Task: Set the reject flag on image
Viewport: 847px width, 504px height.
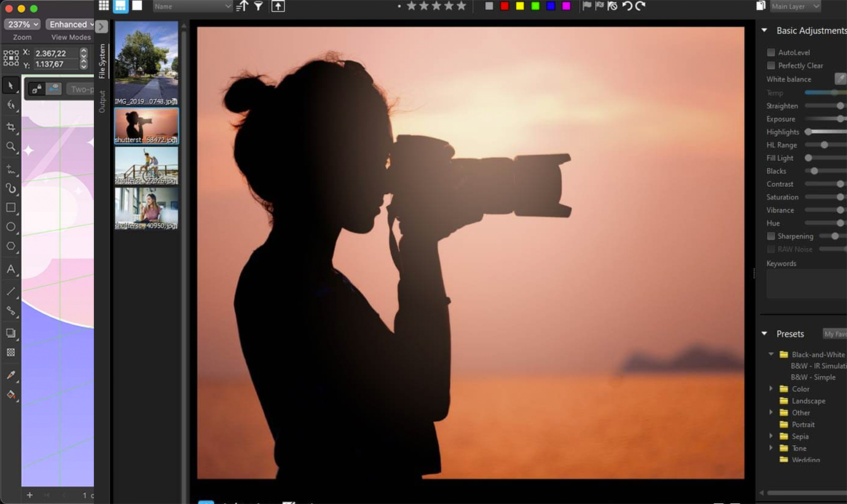Action: tap(600, 6)
